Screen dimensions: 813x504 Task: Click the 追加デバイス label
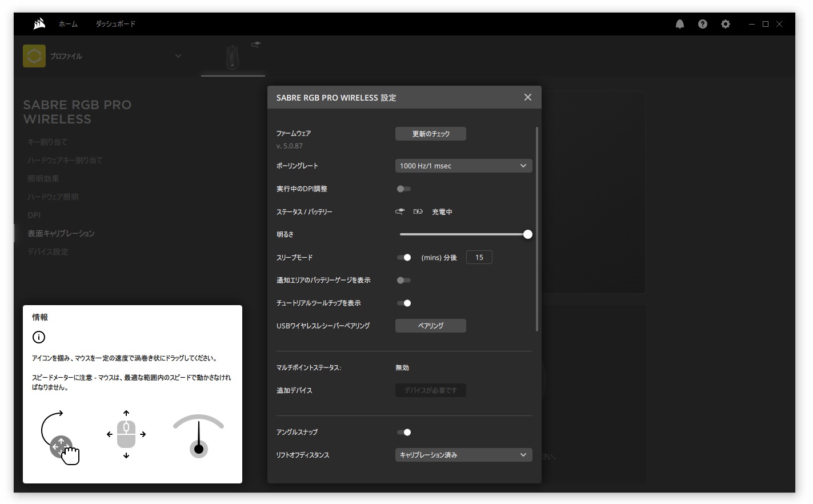tap(294, 390)
